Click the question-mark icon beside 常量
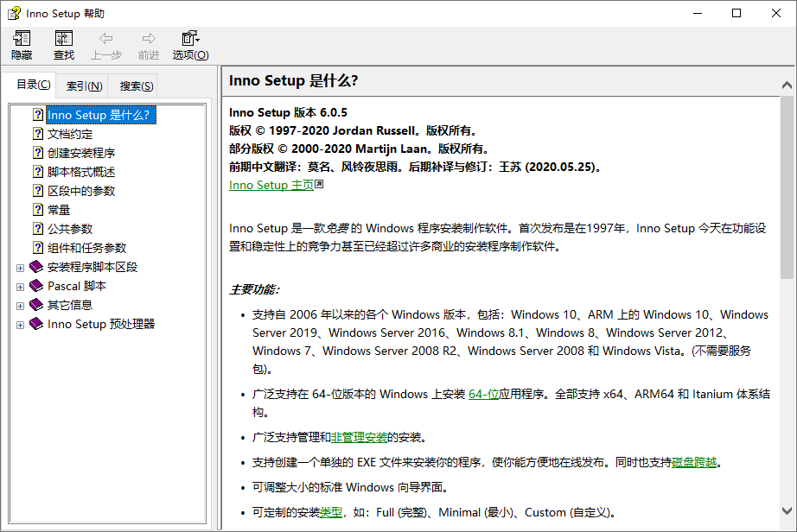The image size is (797, 532). point(37,209)
